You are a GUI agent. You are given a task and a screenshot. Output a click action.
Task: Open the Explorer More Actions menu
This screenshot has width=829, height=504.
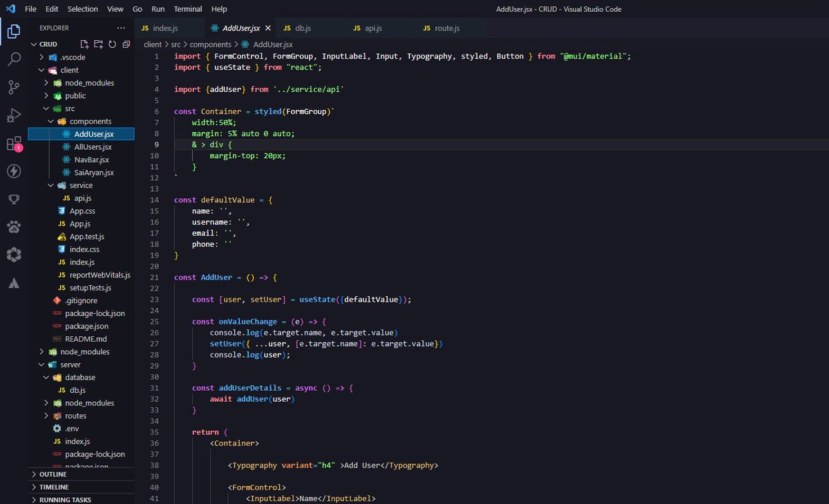(121, 28)
